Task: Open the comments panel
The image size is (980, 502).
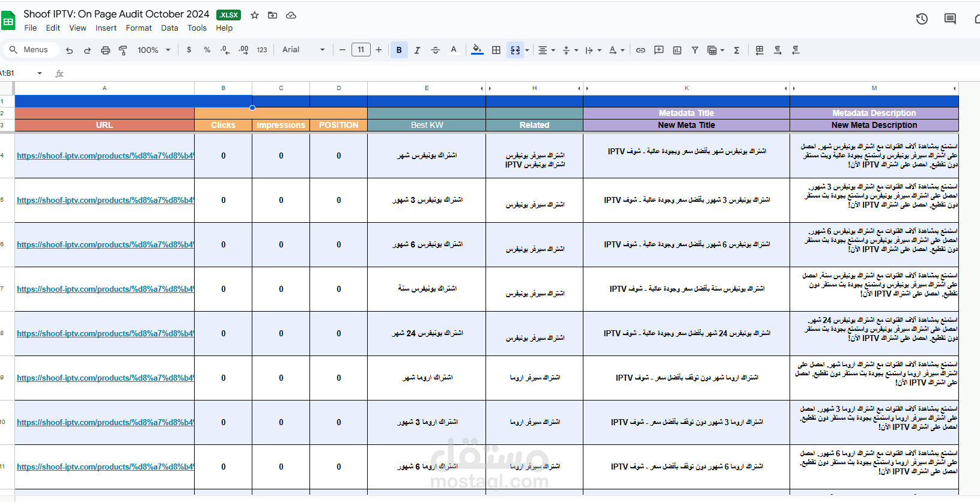Action: point(950,19)
